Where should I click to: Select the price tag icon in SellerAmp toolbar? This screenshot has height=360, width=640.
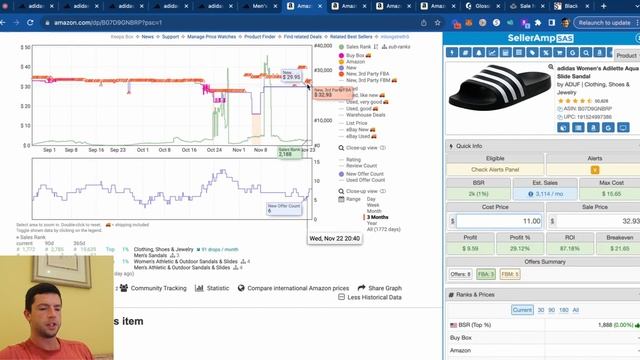click(532, 53)
